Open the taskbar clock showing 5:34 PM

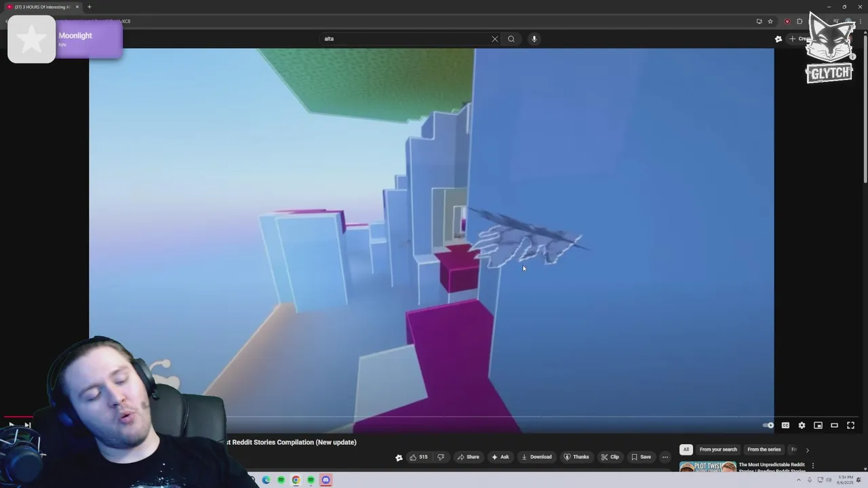click(x=845, y=480)
